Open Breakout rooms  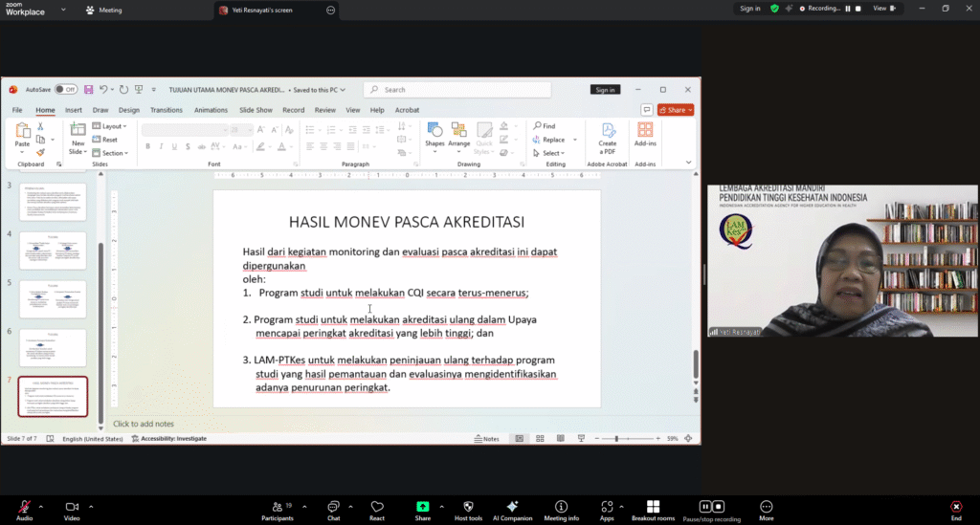[653, 507]
